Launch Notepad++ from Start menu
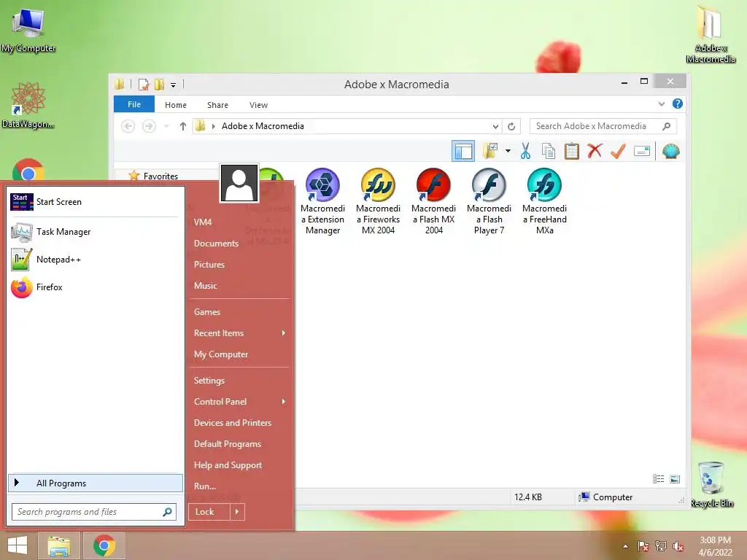 tap(94, 260)
